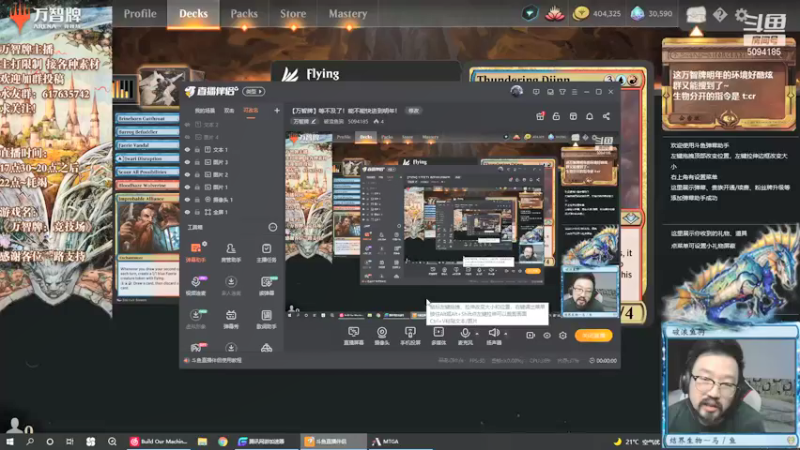The height and width of the screenshot is (450, 800).
Task: Click the 修改 edit title button
Action: [413, 110]
